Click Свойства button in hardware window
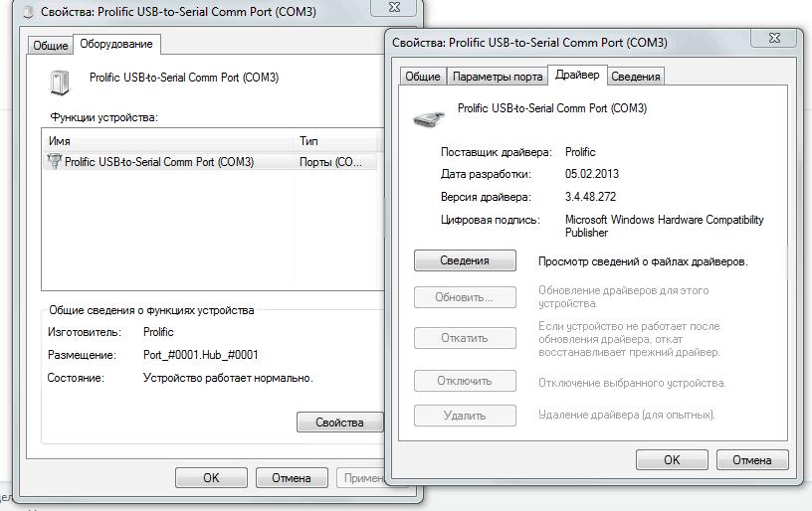 pos(339,423)
